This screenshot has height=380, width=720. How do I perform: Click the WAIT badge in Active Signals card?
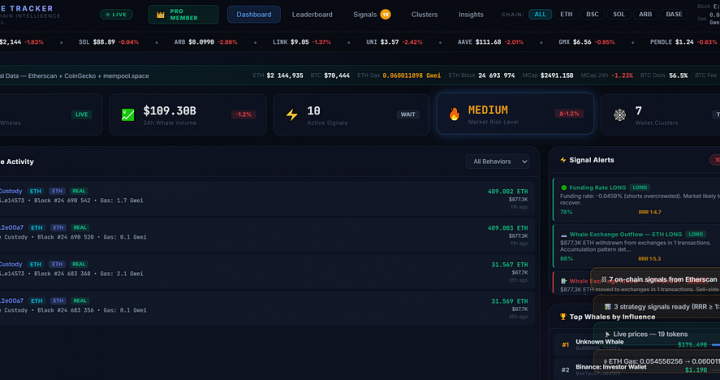click(x=408, y=114)
